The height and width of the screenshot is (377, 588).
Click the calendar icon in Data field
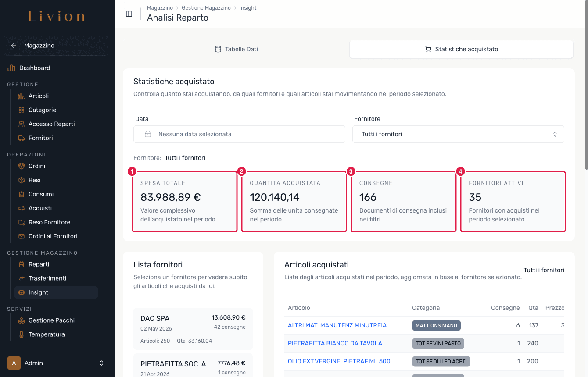click(x=148, y=134)
